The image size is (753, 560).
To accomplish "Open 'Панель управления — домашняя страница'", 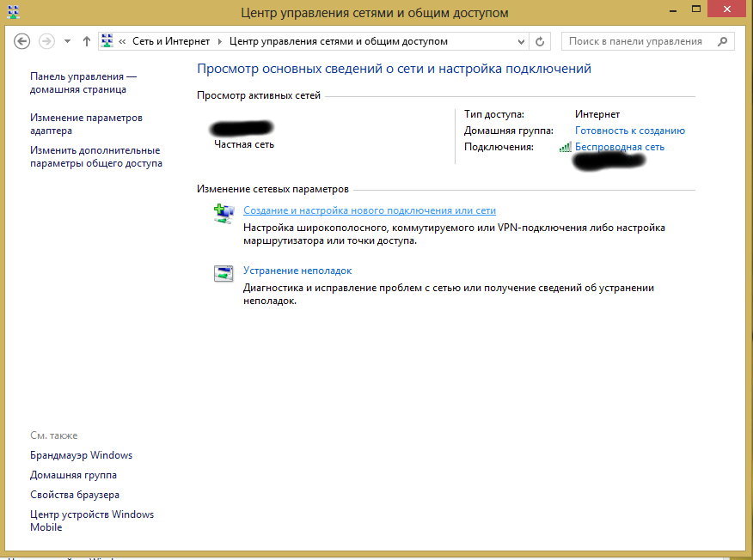I will point(83,83).
